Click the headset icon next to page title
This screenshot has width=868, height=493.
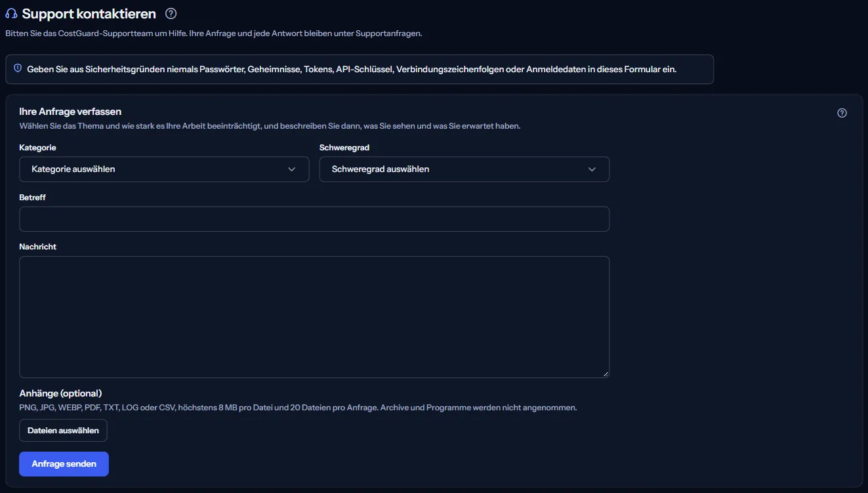point(11,14)
